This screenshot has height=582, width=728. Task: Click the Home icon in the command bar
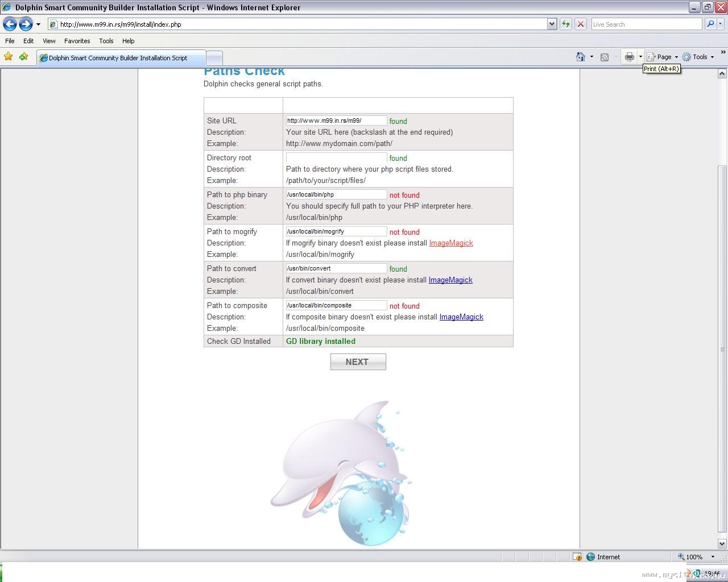(x=581, y=57)
